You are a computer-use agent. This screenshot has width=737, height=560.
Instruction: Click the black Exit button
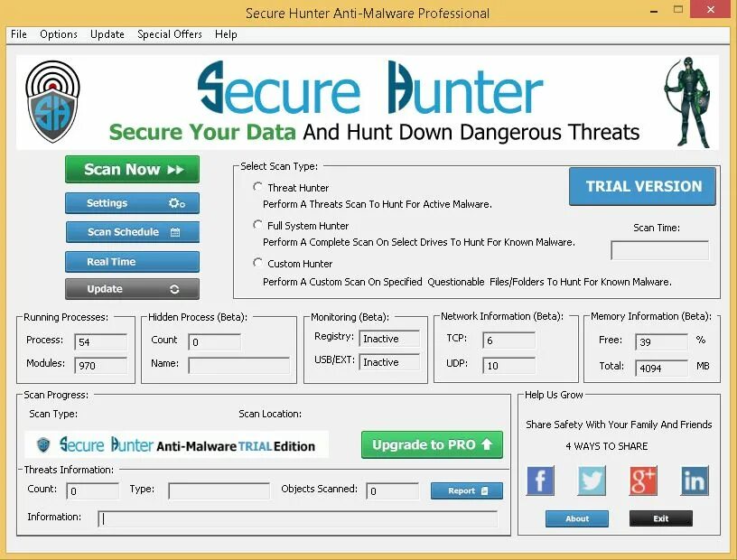tap(660, 518)
